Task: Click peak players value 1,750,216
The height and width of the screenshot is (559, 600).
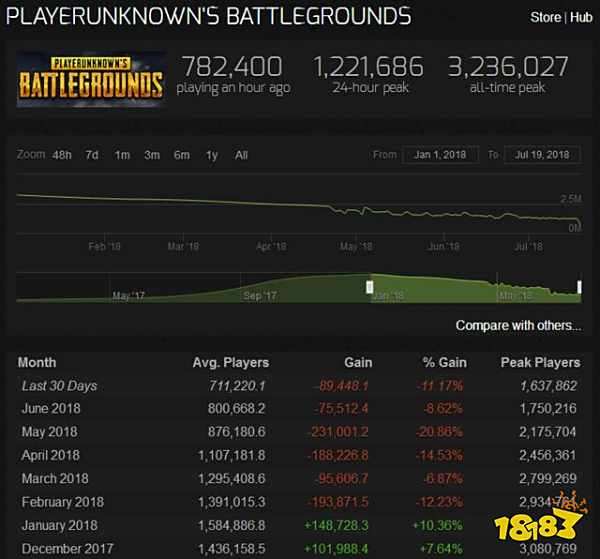Action: [x=548, y=409]
